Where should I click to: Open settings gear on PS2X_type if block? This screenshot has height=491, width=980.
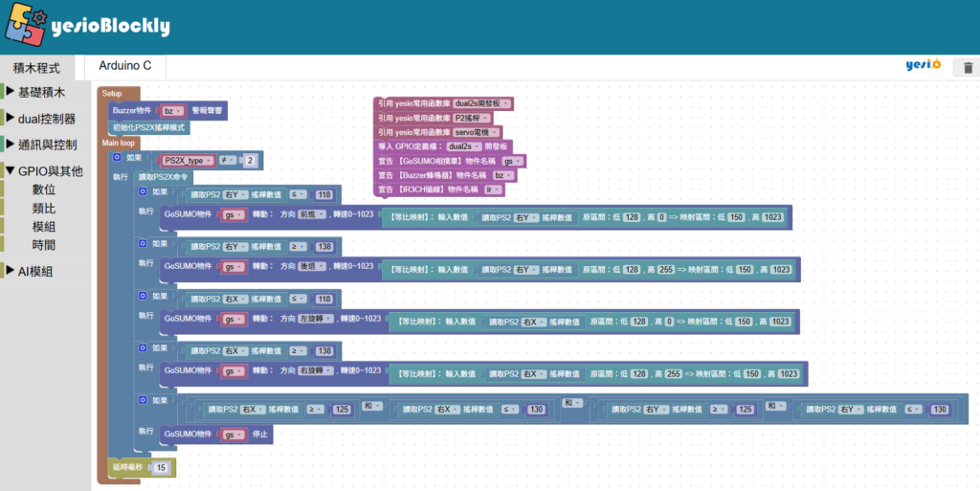pos(117,157)
